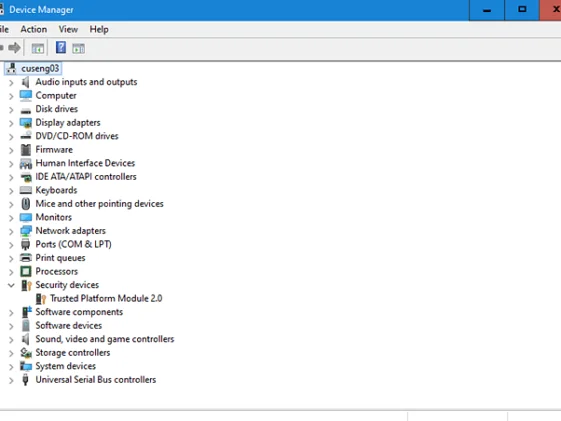Click the forward arrow toolbar icon
The width and height of the screenshot is (561, 421).
tap(15, 48)
